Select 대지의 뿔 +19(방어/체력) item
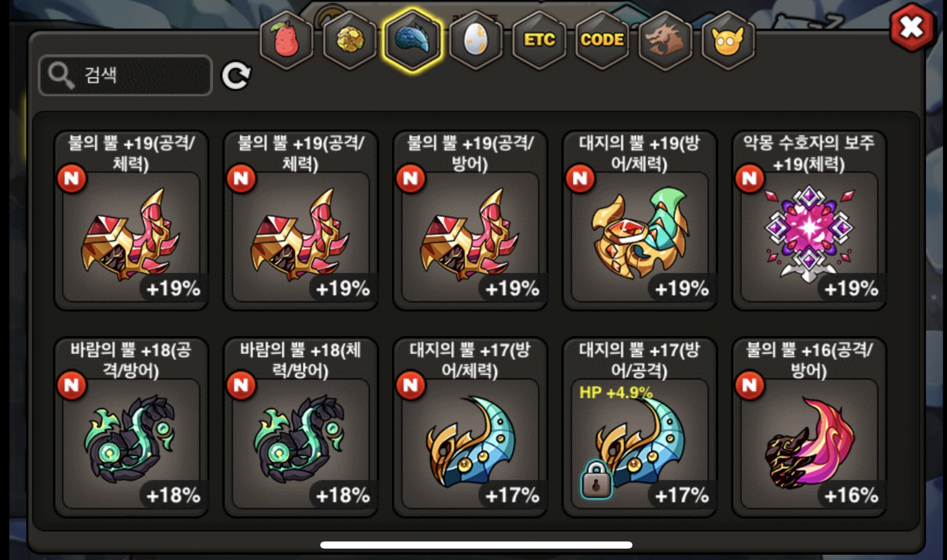The image size is (947, 560). click(639, 220)
